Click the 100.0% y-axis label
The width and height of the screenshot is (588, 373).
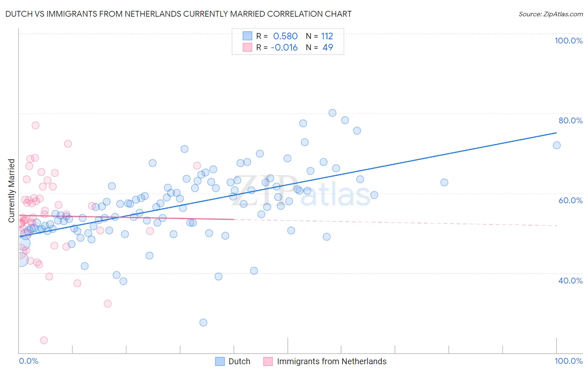point(568,41)
